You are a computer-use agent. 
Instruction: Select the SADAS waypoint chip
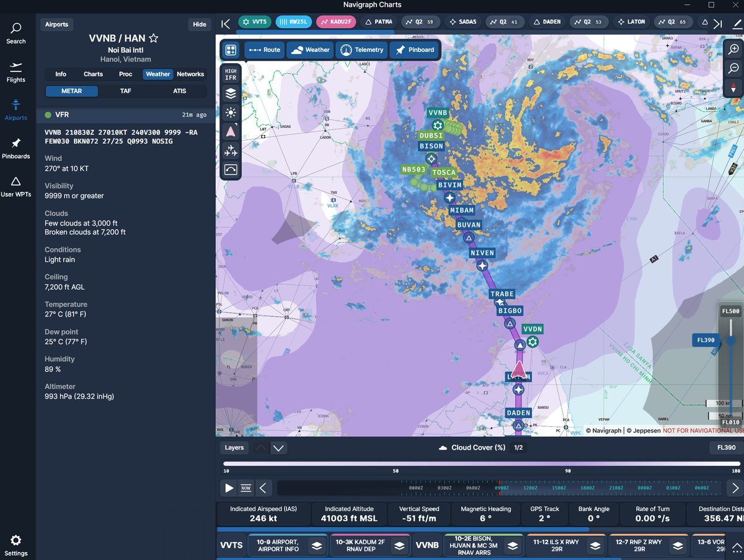pyautogui.click(x=463, y=22)
